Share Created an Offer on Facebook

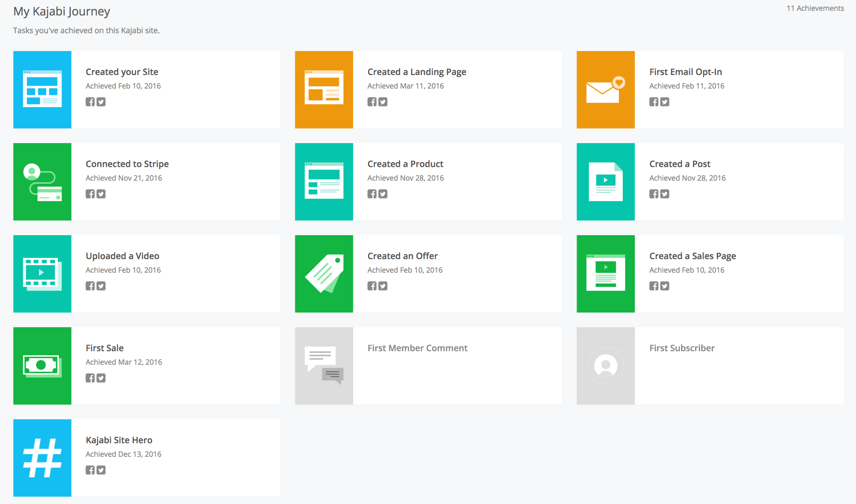click(x=372, y=286)
